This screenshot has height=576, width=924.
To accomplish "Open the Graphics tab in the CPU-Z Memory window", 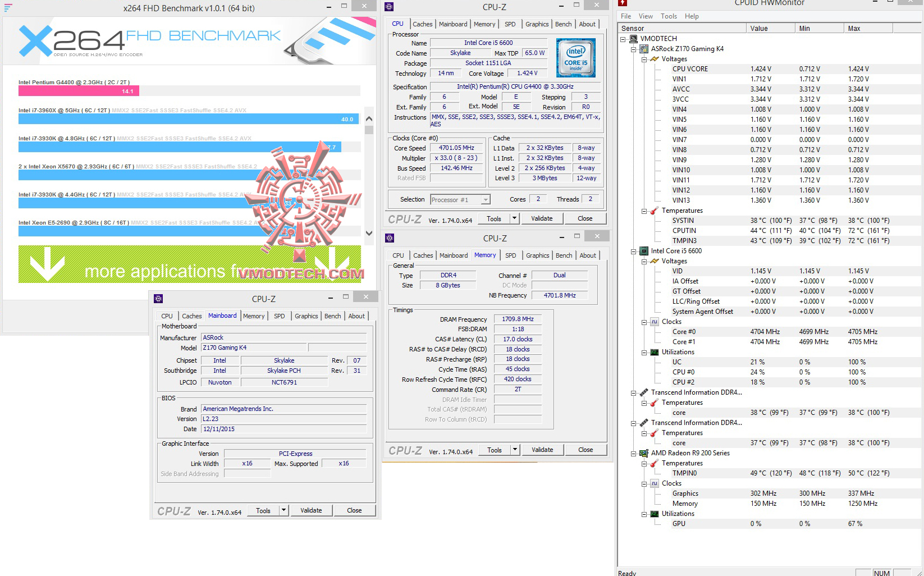I will 537,255.
